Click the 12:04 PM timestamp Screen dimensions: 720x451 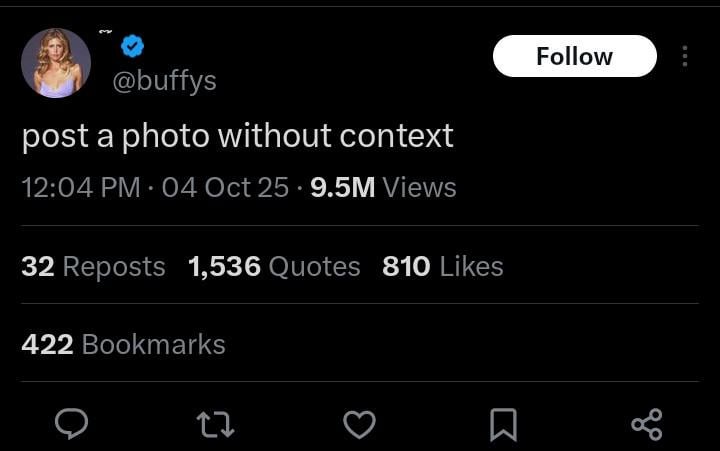point(81,187)
